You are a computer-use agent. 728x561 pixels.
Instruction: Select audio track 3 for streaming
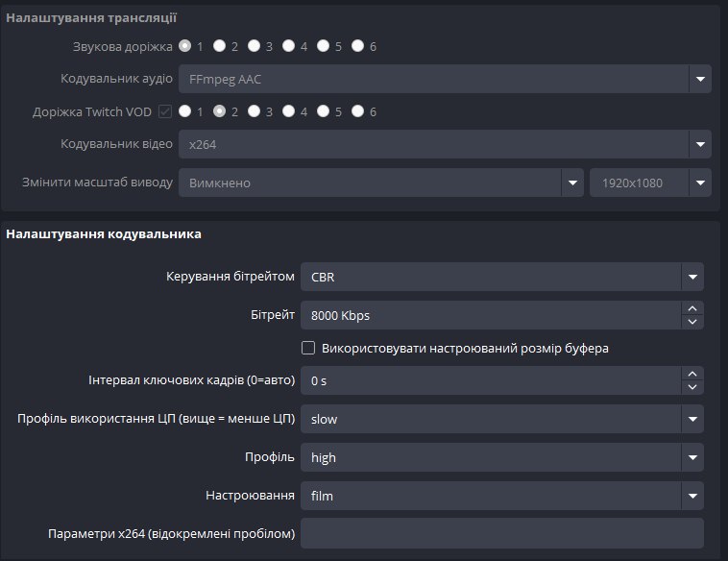[x=254, y=45]
